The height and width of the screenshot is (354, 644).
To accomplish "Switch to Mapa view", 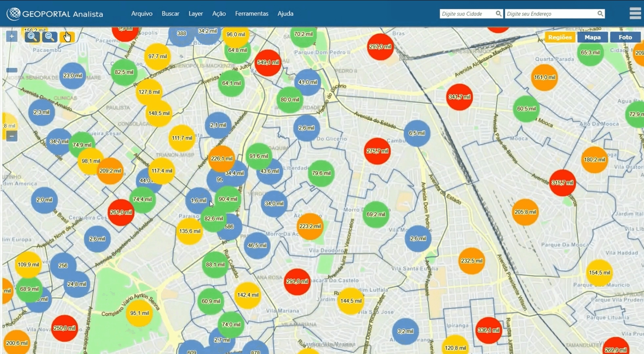I will [592, 37].
